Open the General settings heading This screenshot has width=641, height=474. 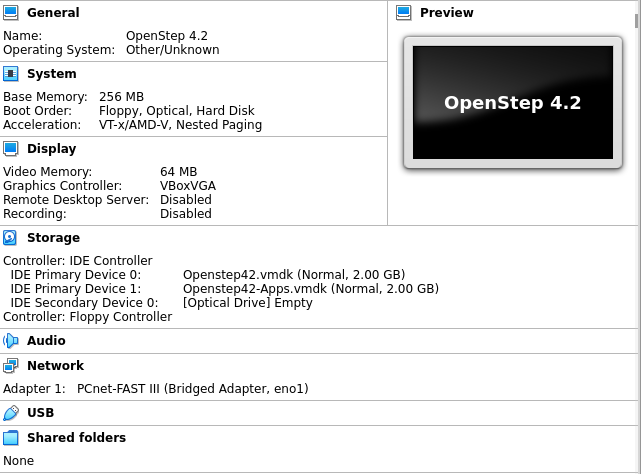click(53, 13)
